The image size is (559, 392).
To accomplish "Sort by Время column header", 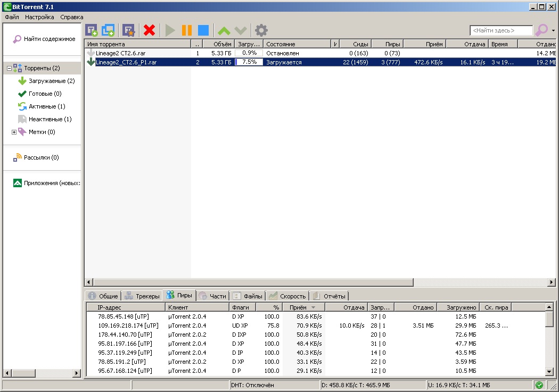I will click(x=503, y=44).
